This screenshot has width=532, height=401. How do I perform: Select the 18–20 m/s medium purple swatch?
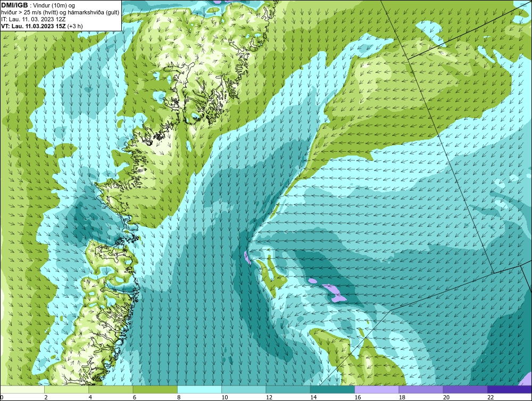pos(421,389)
